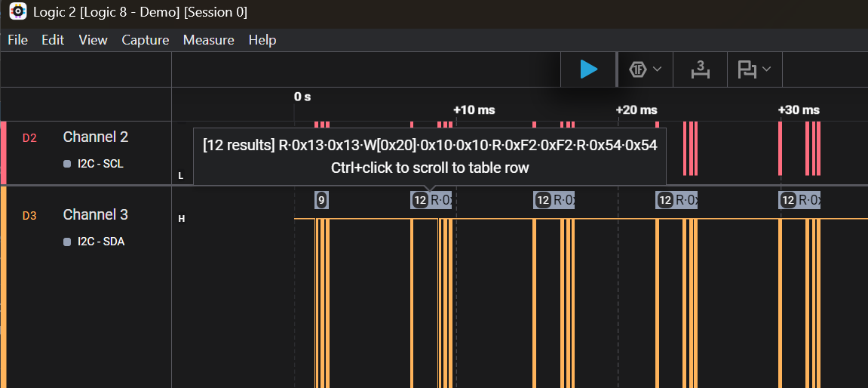Click the 12-results bubble at +30 ms
Viewport: 868px width, 388px height.
pyautogui.click(x=799, y=200)
